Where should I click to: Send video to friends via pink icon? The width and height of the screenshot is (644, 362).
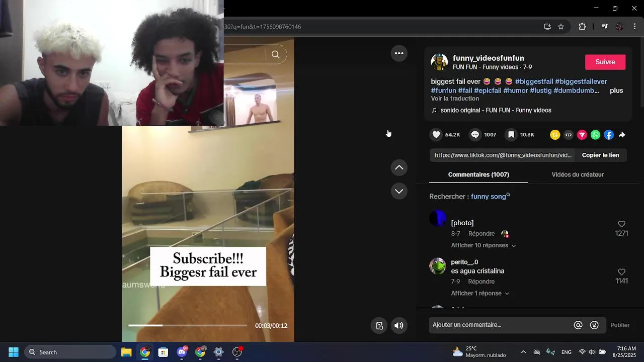tap(582, 135)
